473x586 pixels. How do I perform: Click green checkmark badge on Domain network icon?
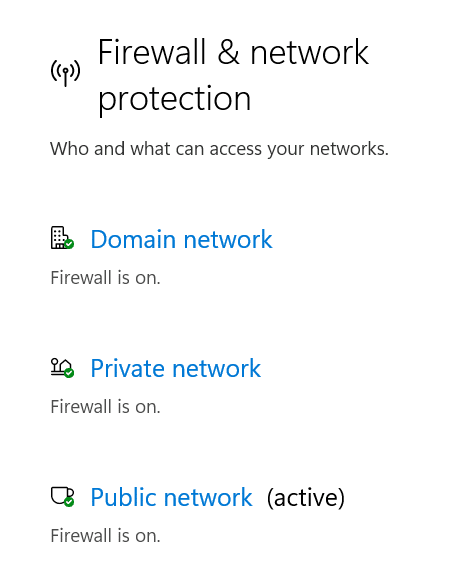[69, 244]
